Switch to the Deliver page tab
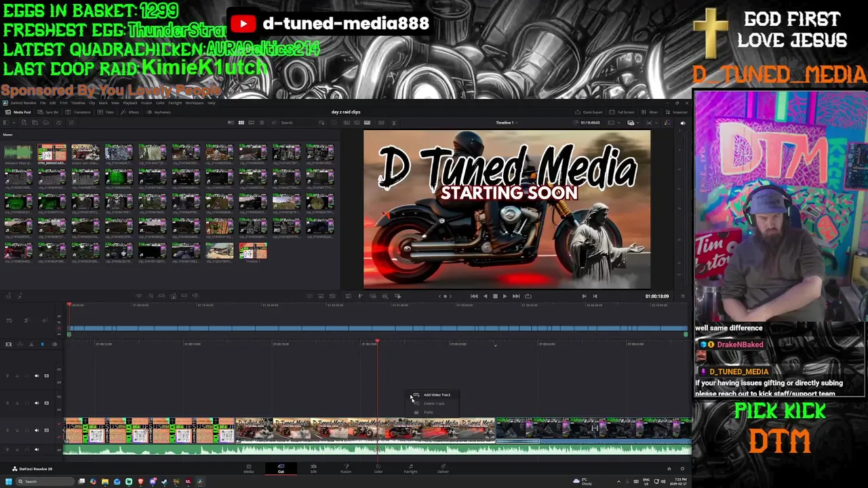Viewport: 868px width, 488px height. point(443,468)
